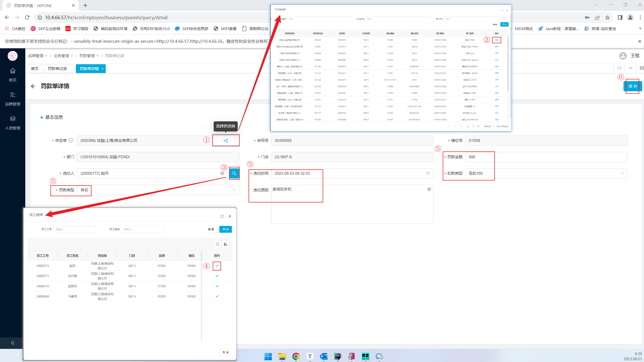This screenshot has height=362, width=644.
Task: Click the magnifier search button for 违纪人
Action: (x=234, y=173)
